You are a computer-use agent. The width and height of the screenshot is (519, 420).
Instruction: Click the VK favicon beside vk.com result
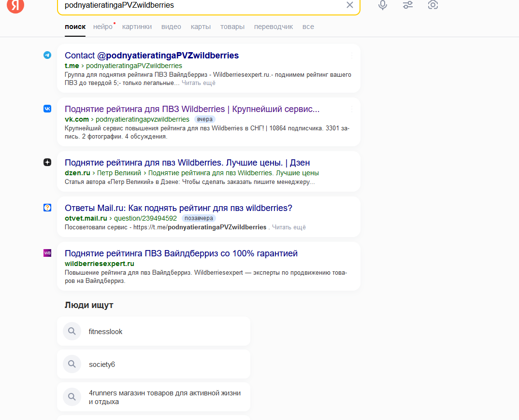pos(47,109)
